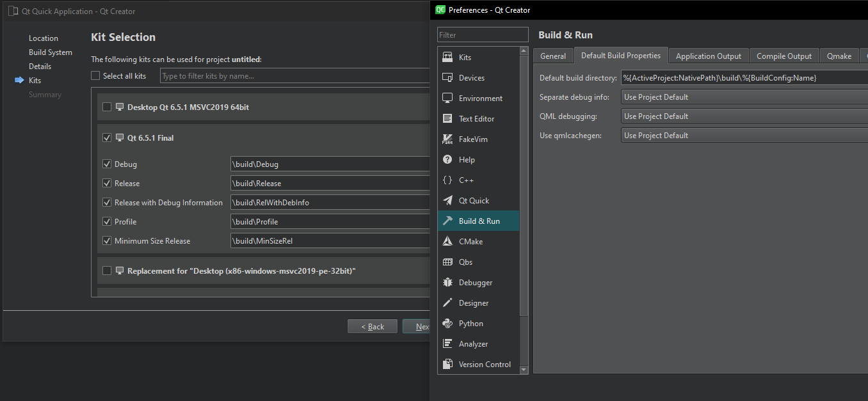Open the QML debugging dropdown
The image size is (868, 401).
tap(744, 116)
